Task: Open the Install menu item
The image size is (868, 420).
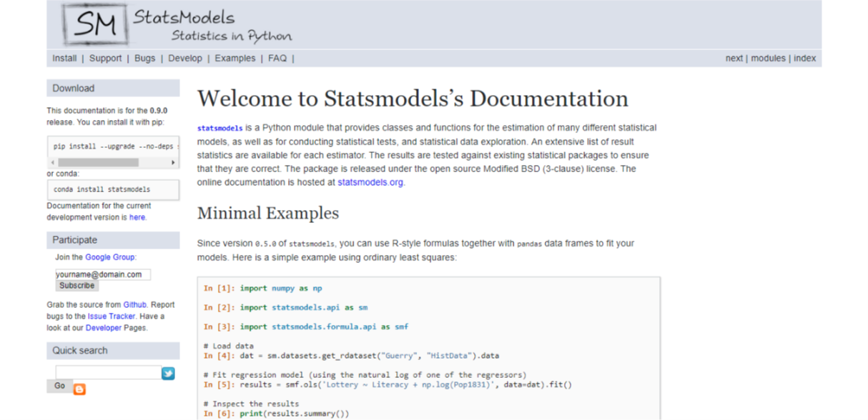Action: pyautogui.click(x=64, y=58)
